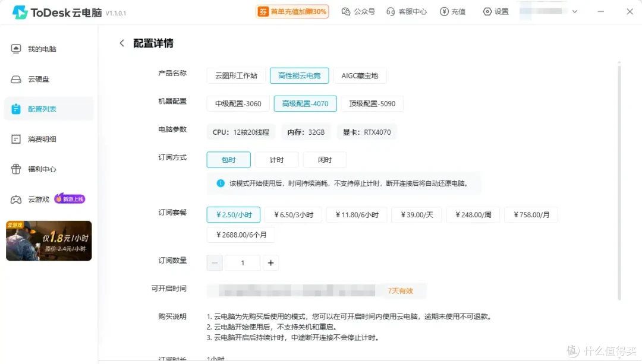
Task: Select 计时 subscription mode
Action: click(277, 160)
